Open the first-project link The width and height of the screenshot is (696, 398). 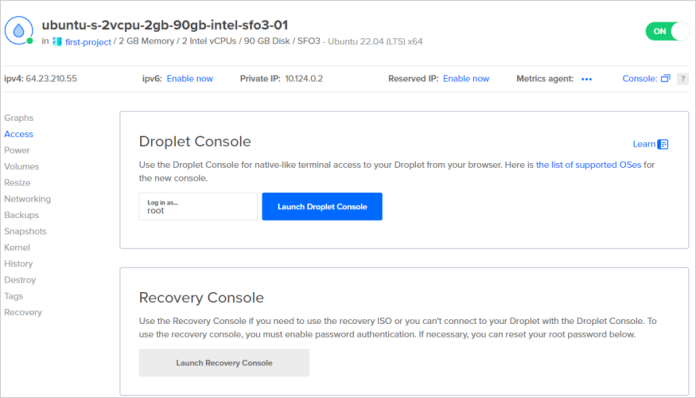coord(88,42)
